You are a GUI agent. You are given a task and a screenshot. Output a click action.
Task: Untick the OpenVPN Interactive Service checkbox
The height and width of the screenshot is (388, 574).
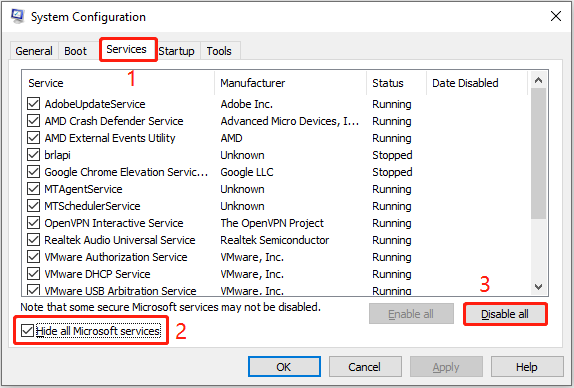[x=34, y=223]
